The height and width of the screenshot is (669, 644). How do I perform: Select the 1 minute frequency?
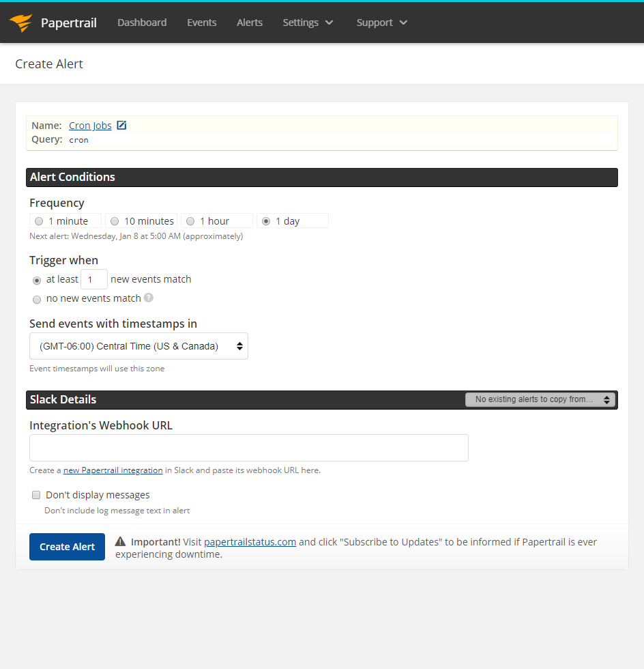click(39, 220)
